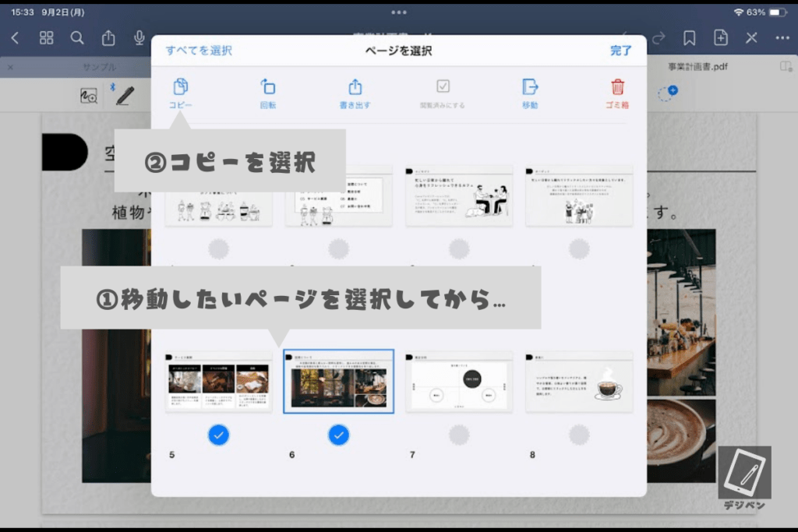This screenshot has height=532, width=798.
Task: Switch to the 事業計画書.pdf tab
Action: (697, 67)
